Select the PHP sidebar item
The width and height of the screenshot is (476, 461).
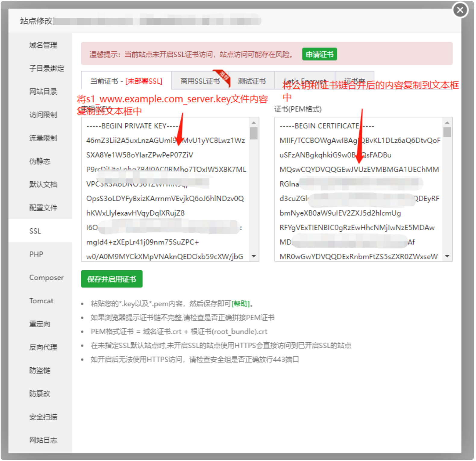[x=36, y=254]
